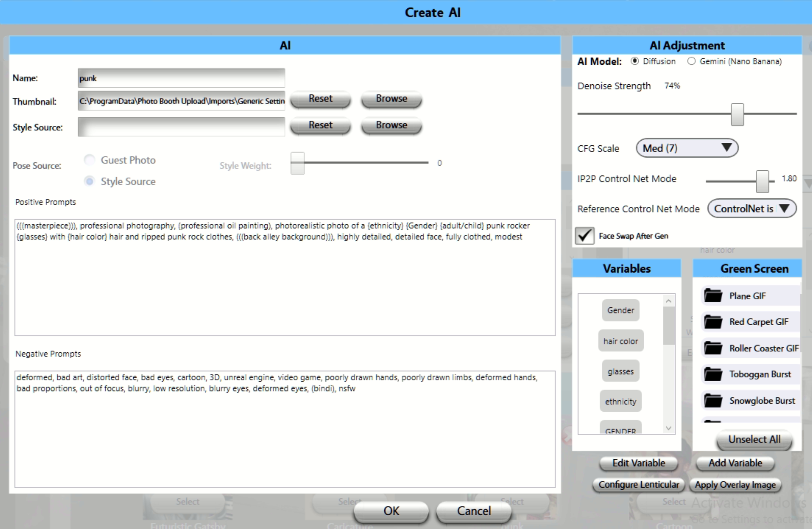812x529 pixels.
Task: Select the Gemini (Nano Banana) model radio
Action: pos(691,61)
